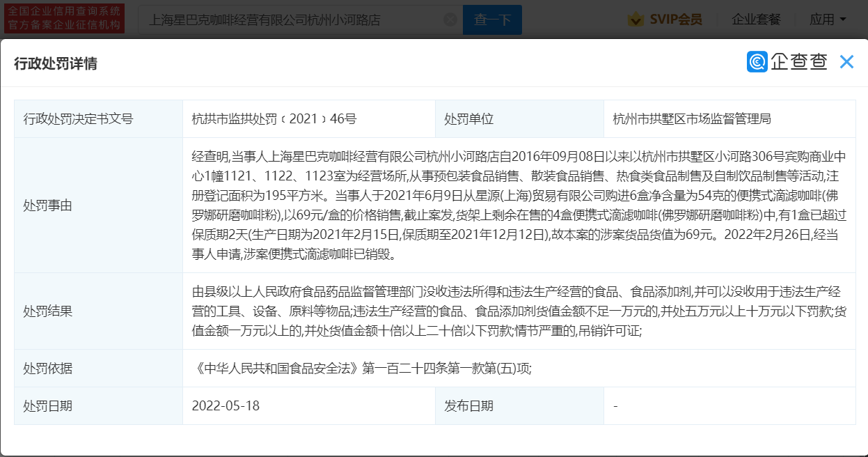Expand the 应用 dropdown
The width and height of the screenshot is (868, 457).
pyautogui.click(x=828, y=20)
